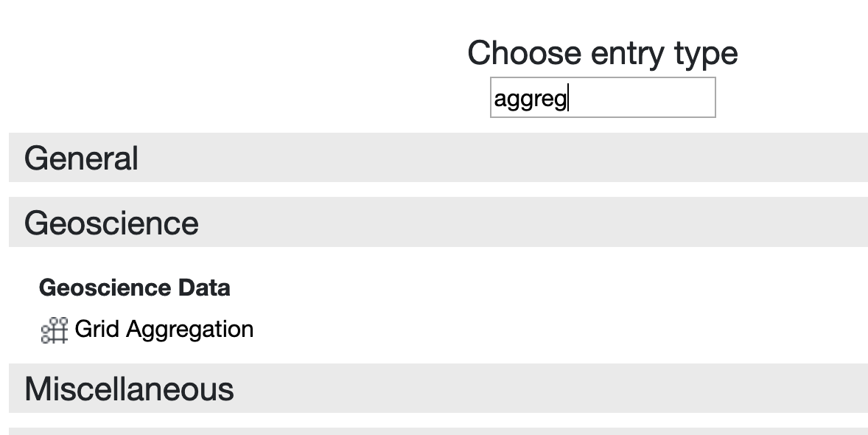Click the Choose entry type heading
The image size is (868, 435).
point(602,54)
